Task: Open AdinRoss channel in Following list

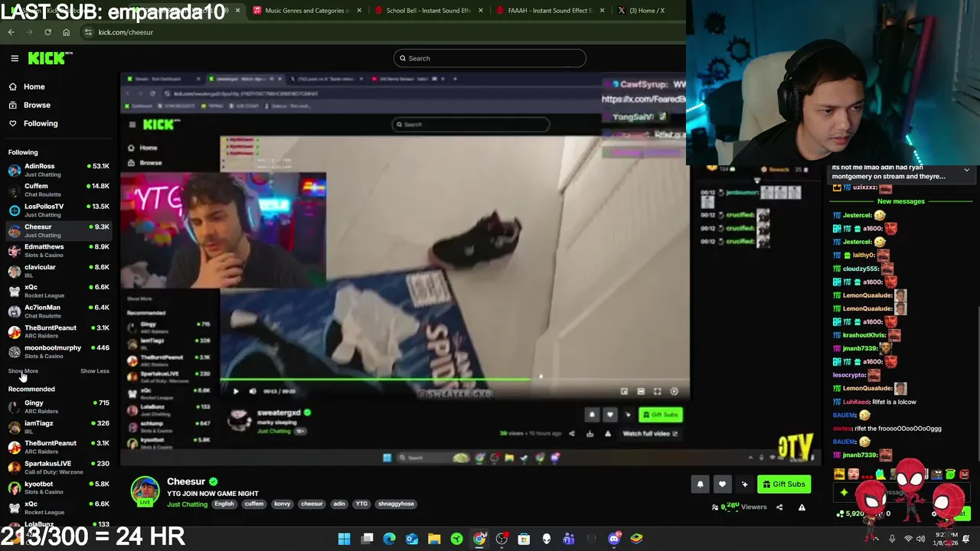Action: click(x=58, y=170)
